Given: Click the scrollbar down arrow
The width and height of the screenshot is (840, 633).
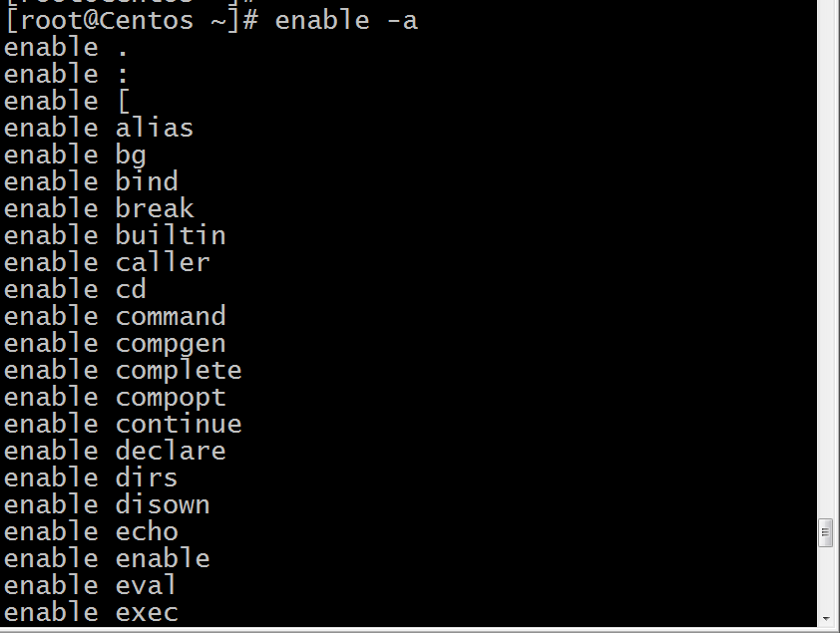Looking at the screenshot, I should 825,619.
